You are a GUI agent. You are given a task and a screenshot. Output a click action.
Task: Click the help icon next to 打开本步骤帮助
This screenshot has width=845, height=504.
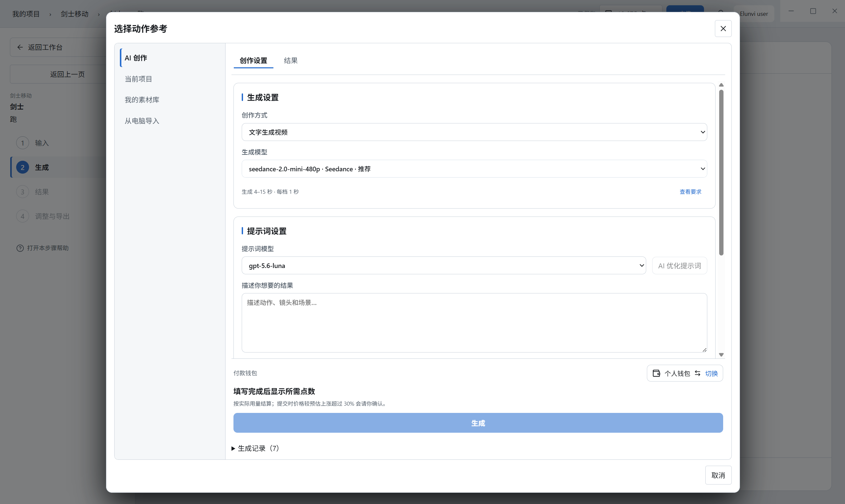20,248
